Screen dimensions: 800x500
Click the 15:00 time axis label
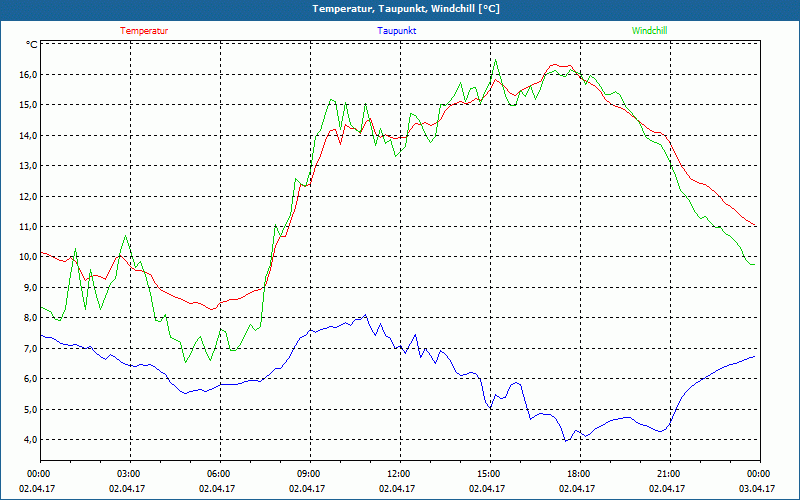pos(489,474)
